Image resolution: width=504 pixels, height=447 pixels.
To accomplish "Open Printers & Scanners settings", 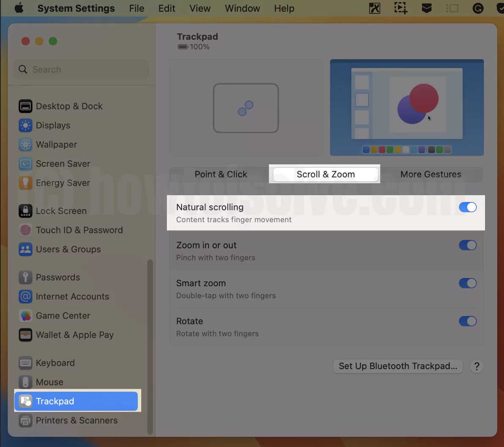I will click(77, 420).
